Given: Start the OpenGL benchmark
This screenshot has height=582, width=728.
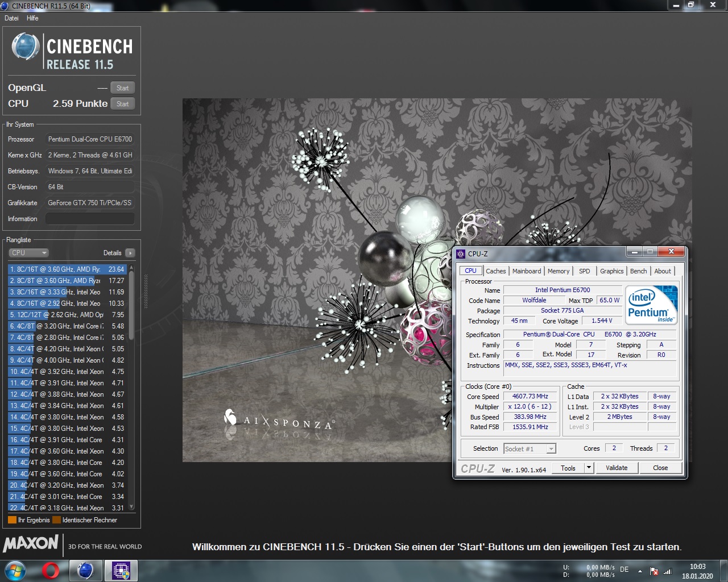Looking at the screenshot, I should [122, 88].
